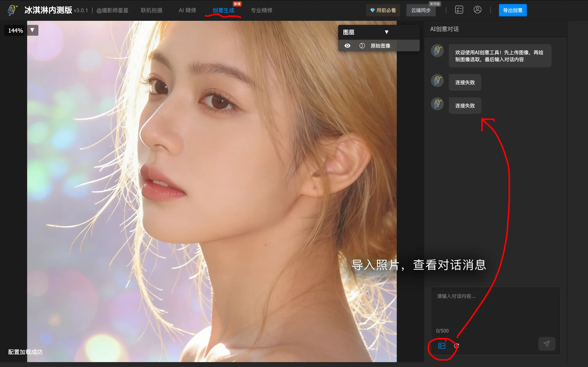Select the 创意生成 tab
This screenshot has width=588, height=367.
[223, 10]
